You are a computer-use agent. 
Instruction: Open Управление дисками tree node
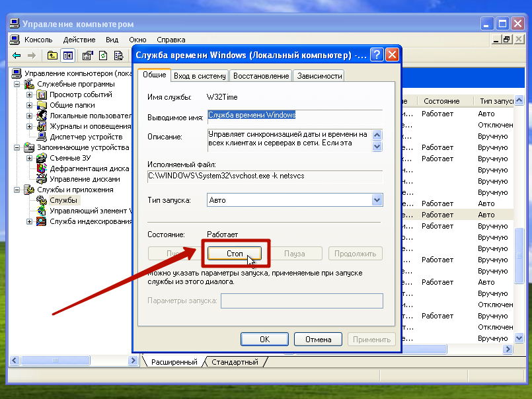click(x=85, y=179)
